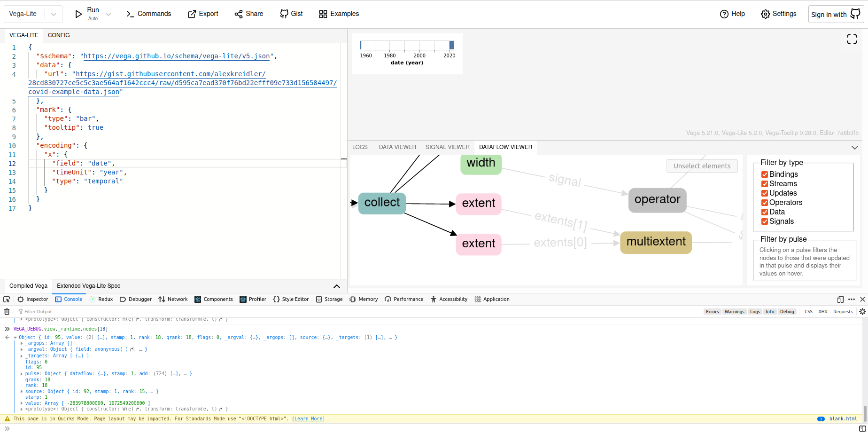Open the Run mode dropdown arrow
Image resolution: width=868 pixels, height=442 pixels.
(x=108, y=14)
